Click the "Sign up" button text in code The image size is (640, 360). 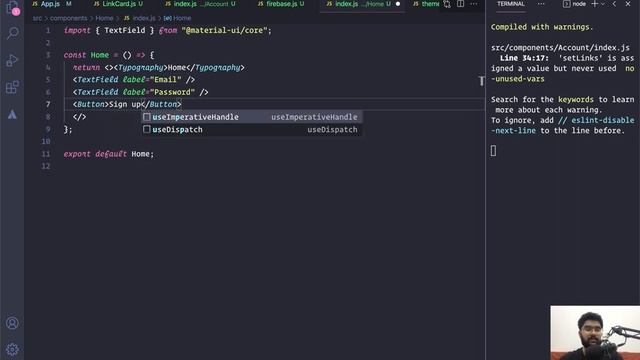point(125,104)
